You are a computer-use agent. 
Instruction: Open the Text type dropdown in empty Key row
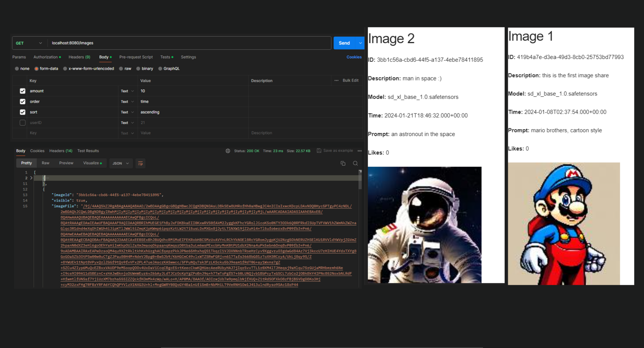tap(128, 133)
